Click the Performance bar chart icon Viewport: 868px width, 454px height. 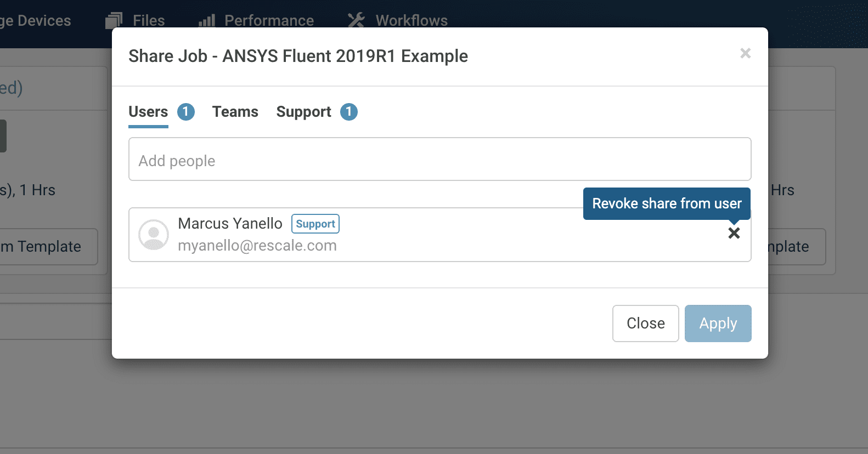pos(207,20)
